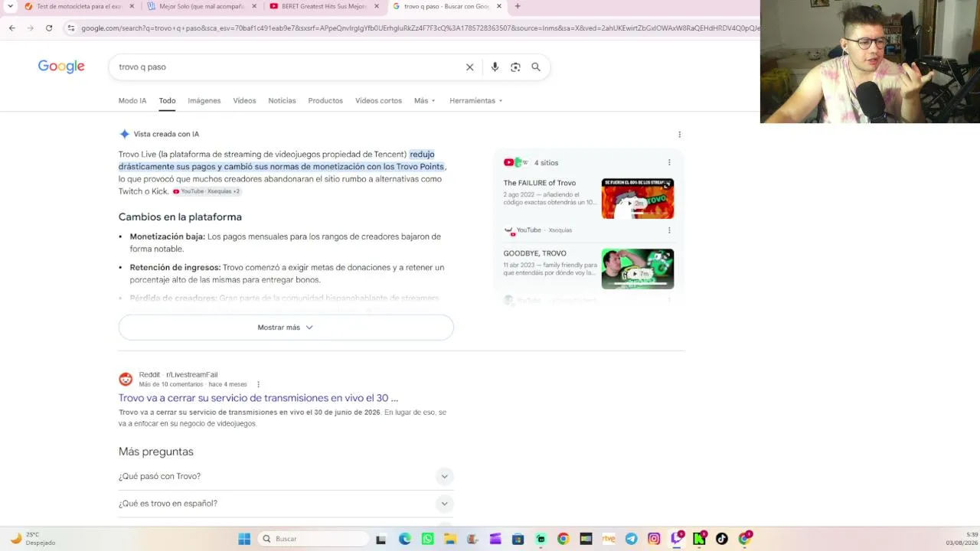This screenshot has width=980, height=551.
Task: Start voice search with the microphone icon
Action: (x=495, y=67)
